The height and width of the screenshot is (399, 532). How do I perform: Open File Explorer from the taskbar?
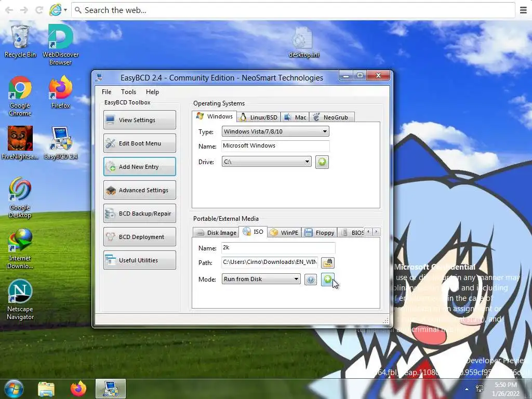click(46, 389)
